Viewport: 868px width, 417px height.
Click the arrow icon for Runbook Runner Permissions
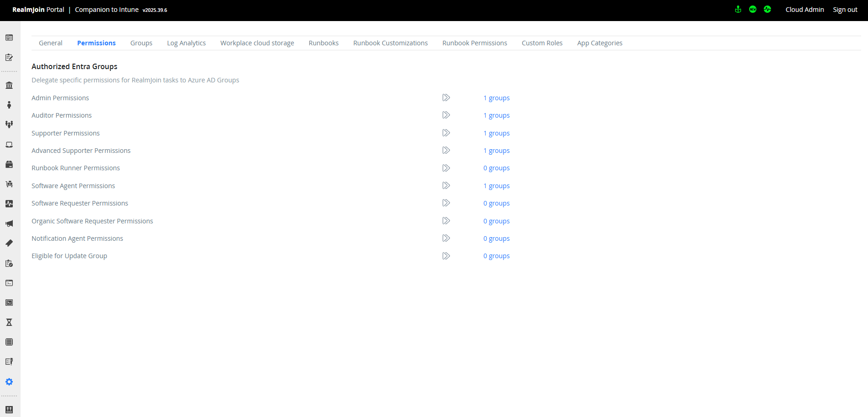pyautogui.click(x=446, y=168)
